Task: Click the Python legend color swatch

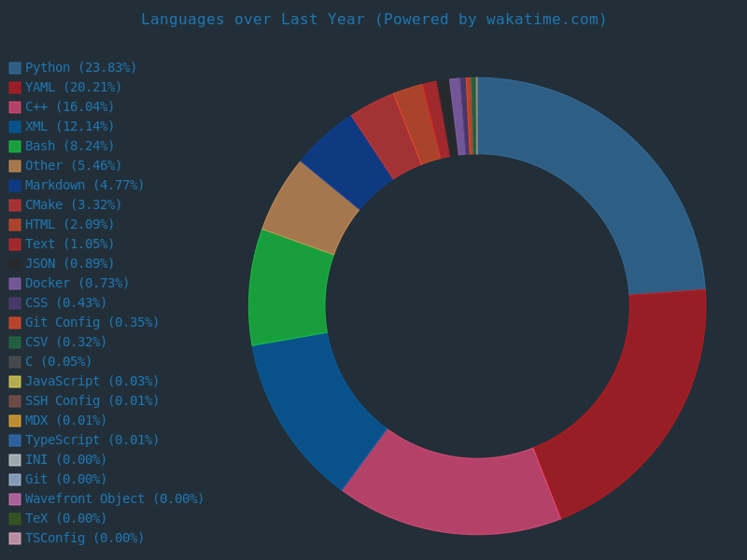Action: point(15,68)
